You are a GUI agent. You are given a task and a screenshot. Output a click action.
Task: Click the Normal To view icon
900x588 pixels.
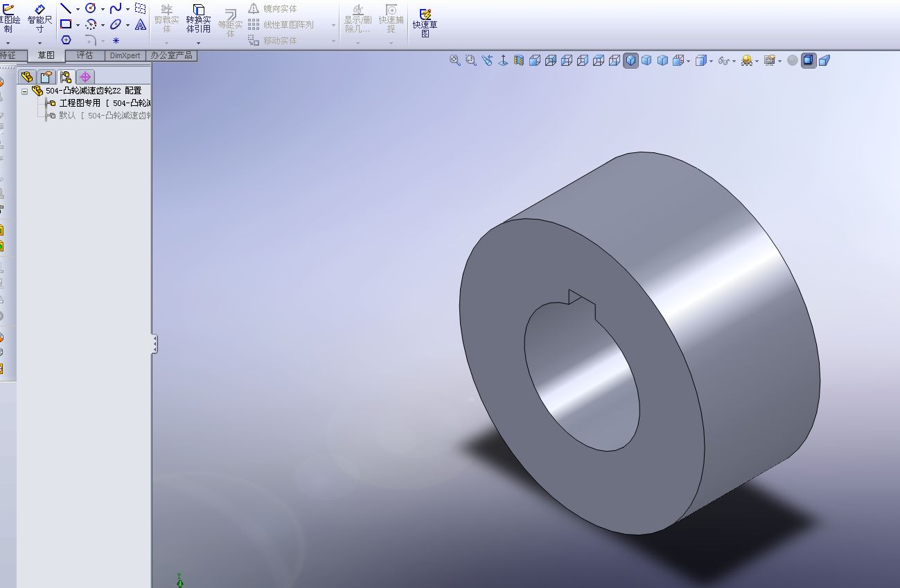[503, 60]
